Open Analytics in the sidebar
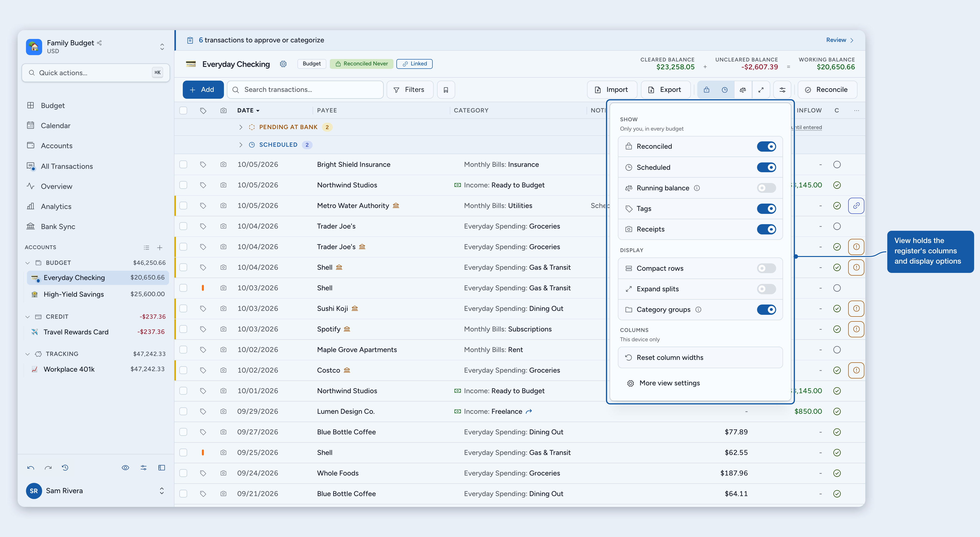This screenshot has width=980, height=537. (56, 207)
